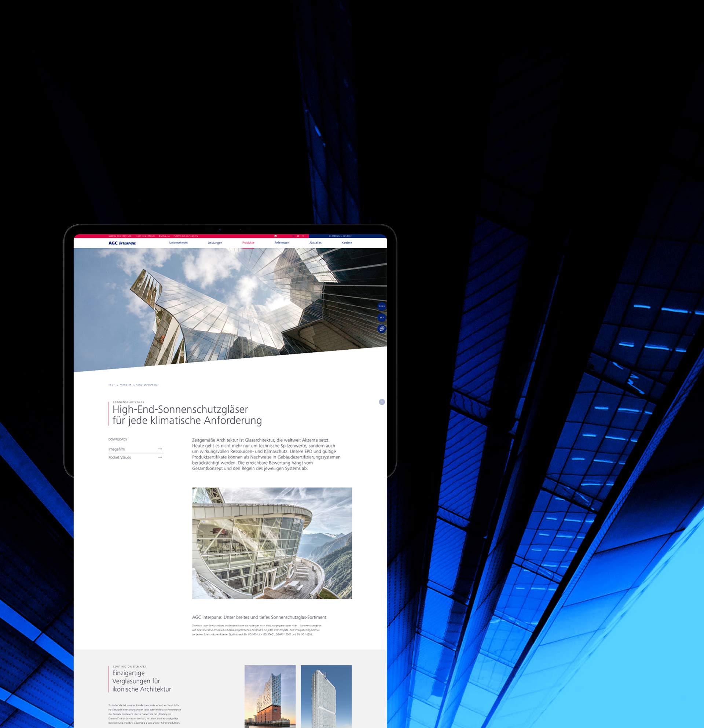The width and height of the screenshot is (704, 728).
Task: Open the Elbphilharmonie building thumbnail
Action: click(x=270, y=696)
